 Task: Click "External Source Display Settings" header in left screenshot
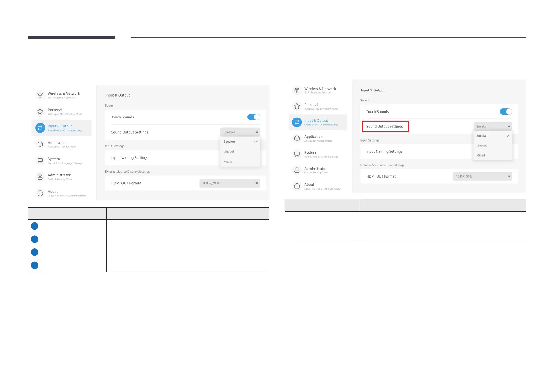pyautogui.click(x=127, y=172)
